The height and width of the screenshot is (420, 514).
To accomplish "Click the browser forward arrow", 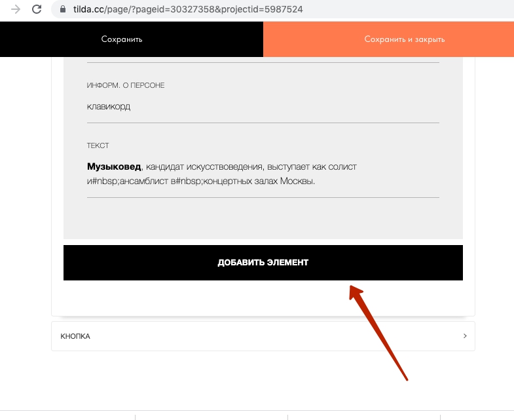I will tap(16, 9).
